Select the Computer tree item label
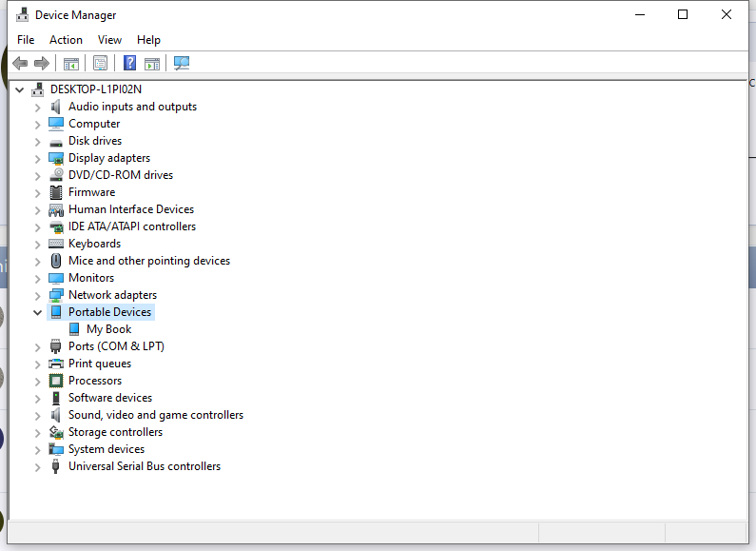The image size is (756, 551). tap(94, 124)
